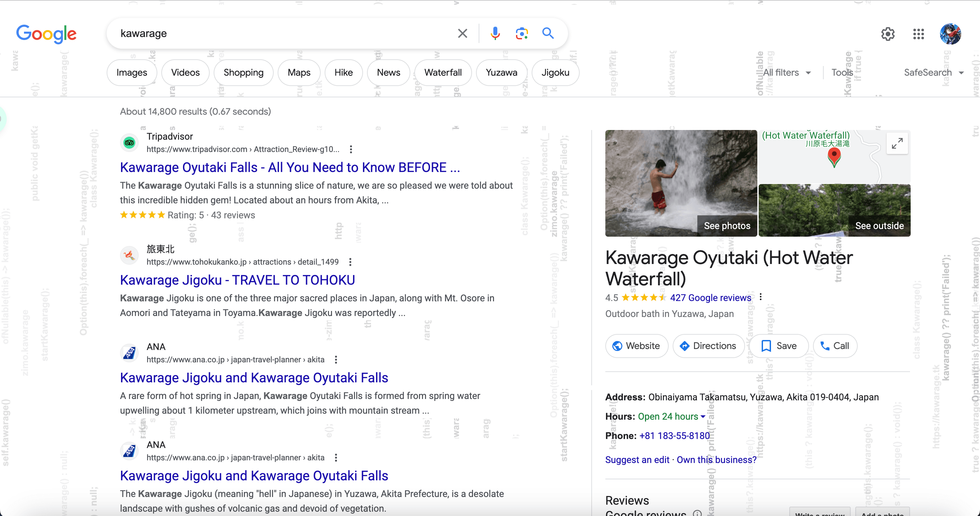
Task: Open the Google apps grid icon
Action: 918,34
